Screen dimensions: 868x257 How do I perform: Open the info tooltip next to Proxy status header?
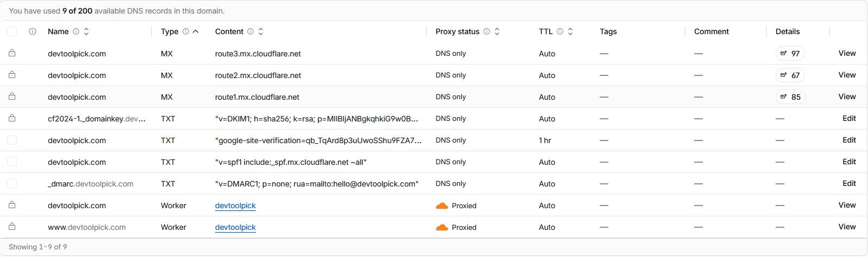point(487,31)
